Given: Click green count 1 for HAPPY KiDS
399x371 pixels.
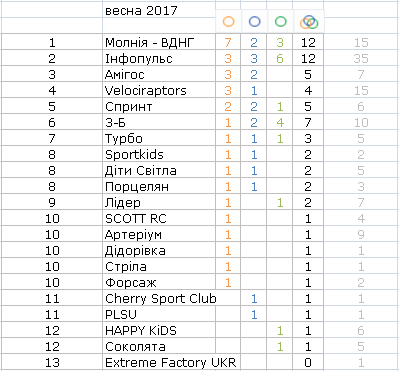Looking at the screenshot, I should click(280, 330).
